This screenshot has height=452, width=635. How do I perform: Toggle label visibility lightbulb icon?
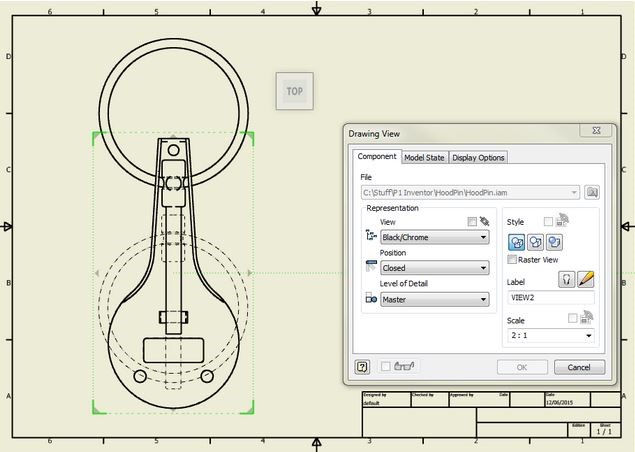[567, 279]
